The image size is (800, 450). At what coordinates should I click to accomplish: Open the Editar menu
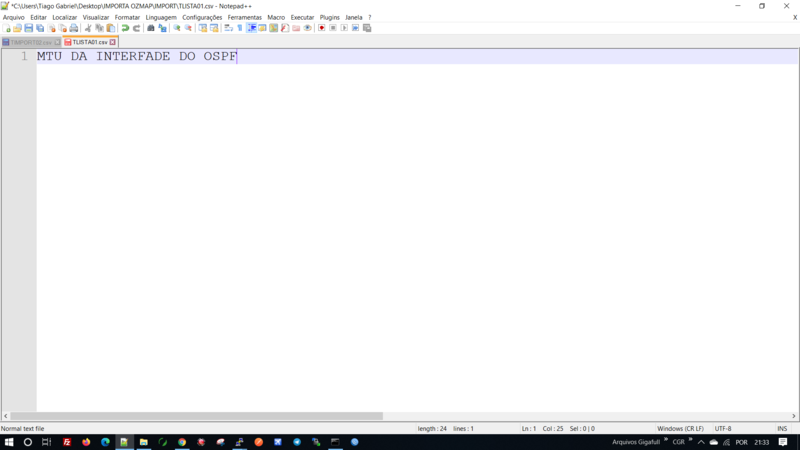point(38,17)
